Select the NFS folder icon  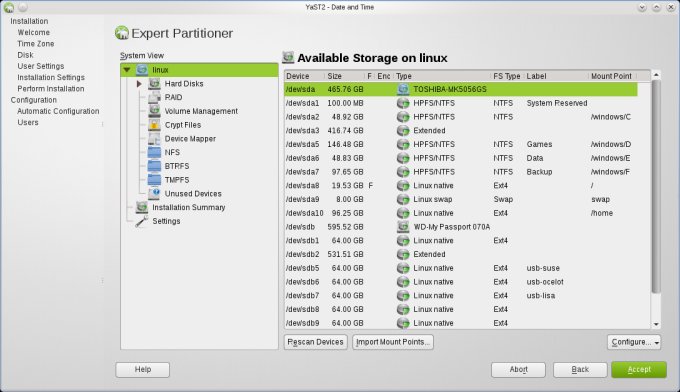(154, 152)
